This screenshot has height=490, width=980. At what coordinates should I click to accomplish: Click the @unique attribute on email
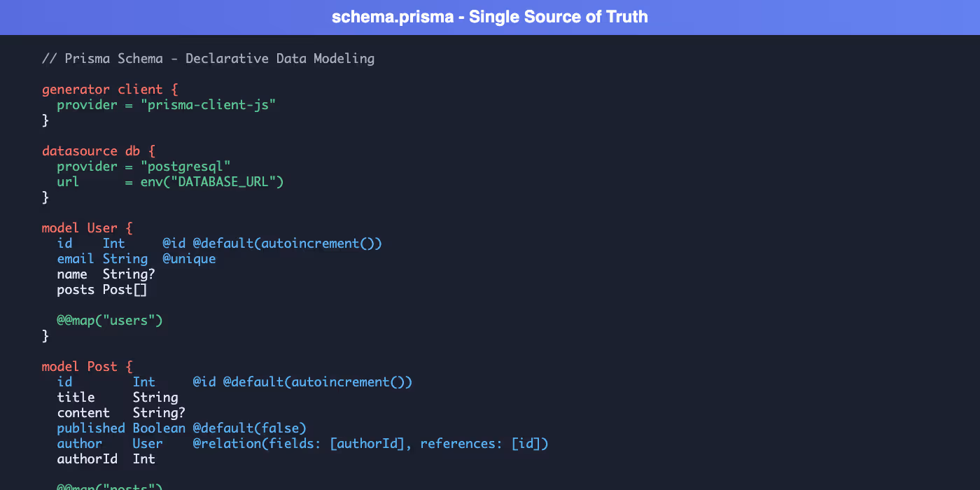(x=189, y=259)
